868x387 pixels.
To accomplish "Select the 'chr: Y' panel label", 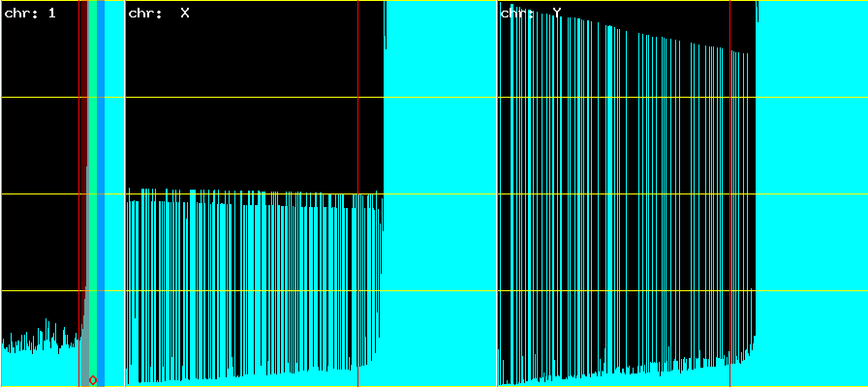I will (530, 14).
